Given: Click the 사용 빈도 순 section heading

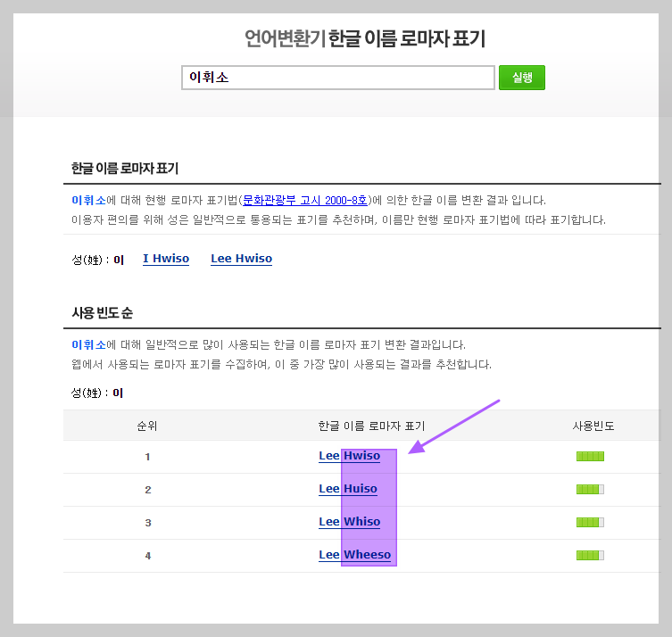Looking at the screenshot, I should tap(103, 313).
